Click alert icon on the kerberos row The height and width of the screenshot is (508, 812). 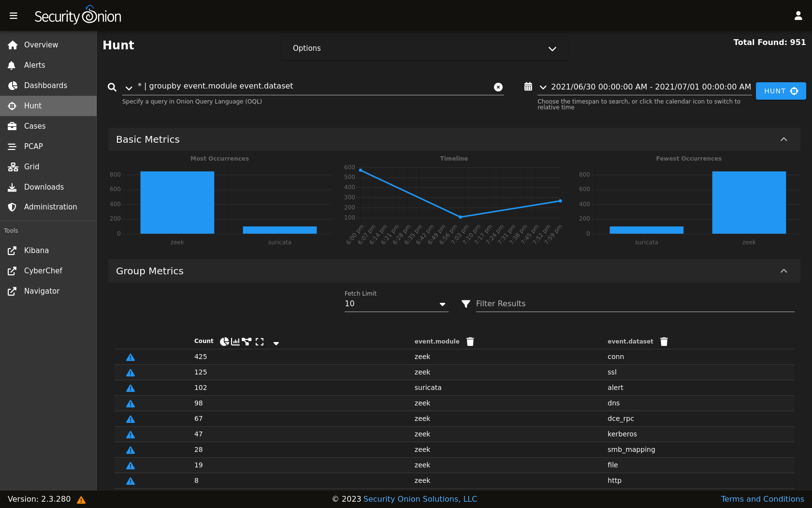click(130, 434)
